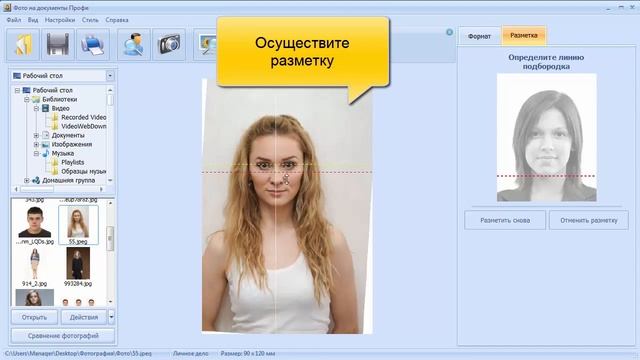This screenshot has width=640, height=360.
Task: Open the dropdown arrow beside Действия
Action: pos(111,317)
